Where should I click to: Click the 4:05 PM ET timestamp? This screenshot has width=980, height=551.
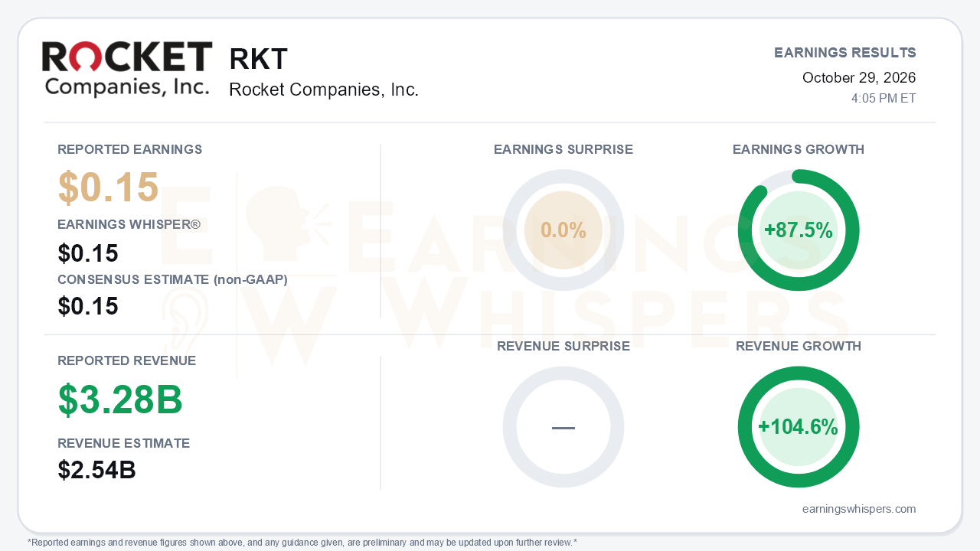884,98
